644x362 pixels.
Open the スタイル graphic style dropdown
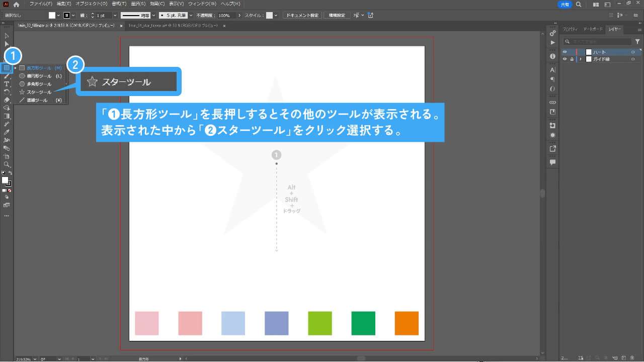[x=275, y=16]
